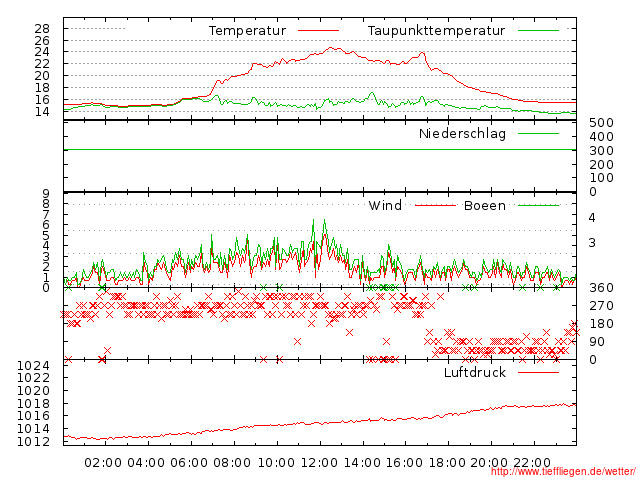640x480 pixels.
Task: Click the 28 degree temperature axis value
Action: pyautogui.click(x=42, y=29)
